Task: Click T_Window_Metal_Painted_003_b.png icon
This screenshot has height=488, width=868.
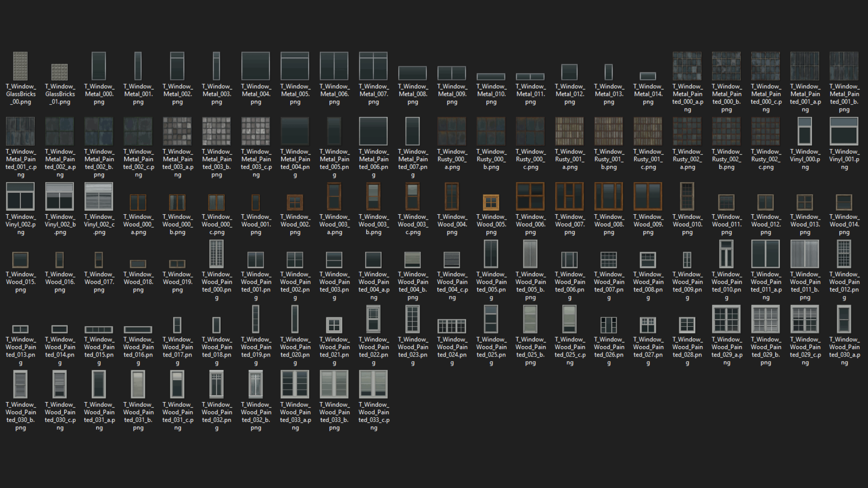Action: [217, 131]
